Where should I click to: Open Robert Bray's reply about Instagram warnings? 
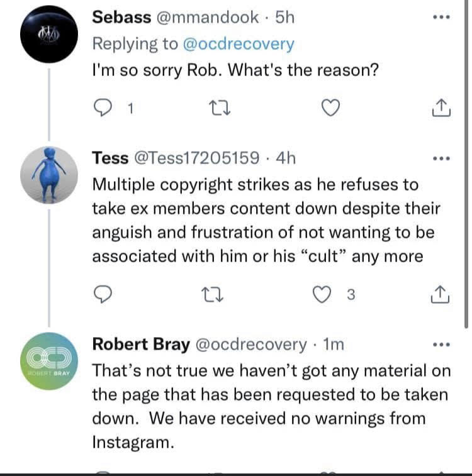click(x=271, y=406)
